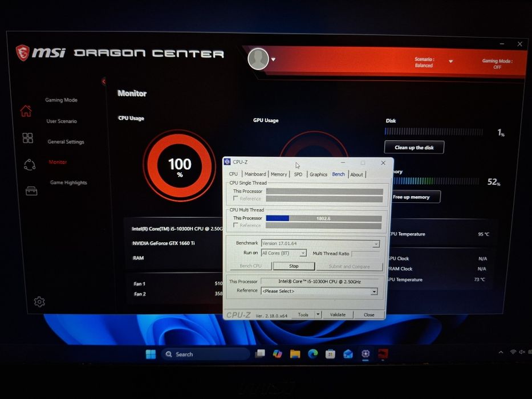Image resolution: width=532 pixels, height=399 pixels.
Task: Expand the profile dropdown arrow next to avatar
Action: coord(273,59)
